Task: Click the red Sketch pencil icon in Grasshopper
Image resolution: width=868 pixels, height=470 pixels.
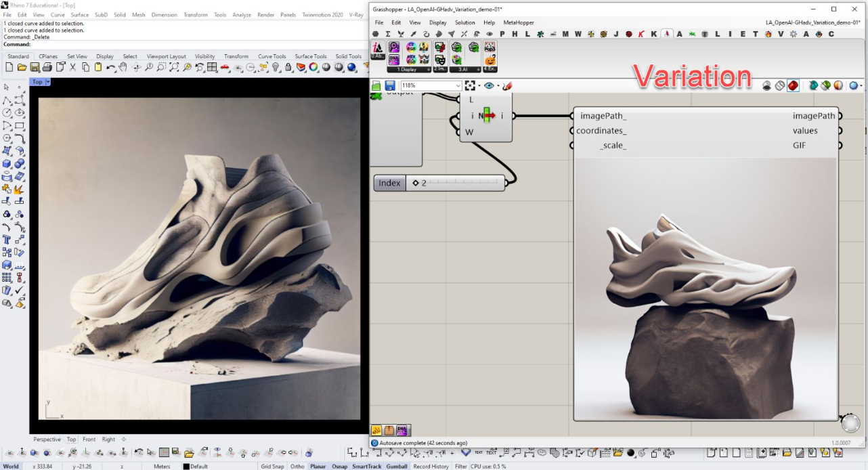Action: point(506,86)
